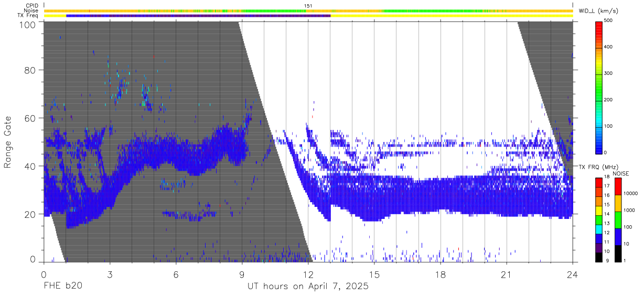Click the 9 label on the UT hours axis
The image size is (644, 297).
pos(242,274)
